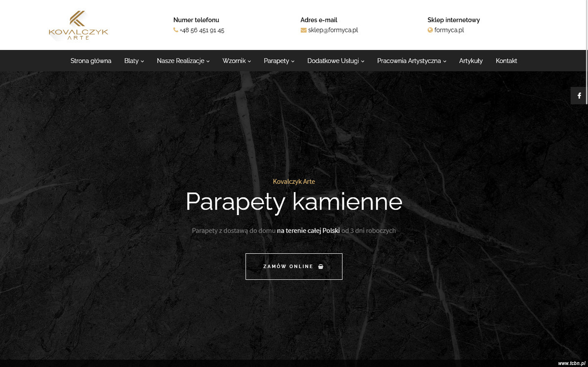This screenshot has height=367, width=588.
Task: Click the basket icon in Zamów Online
Action: click(321, 267)
